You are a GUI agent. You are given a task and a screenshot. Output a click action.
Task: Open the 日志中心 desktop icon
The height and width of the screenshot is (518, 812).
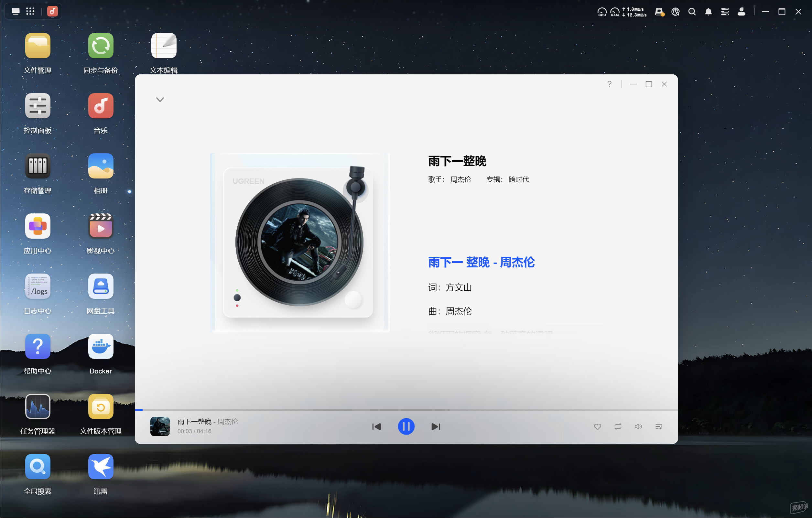[x=38, y=286]
